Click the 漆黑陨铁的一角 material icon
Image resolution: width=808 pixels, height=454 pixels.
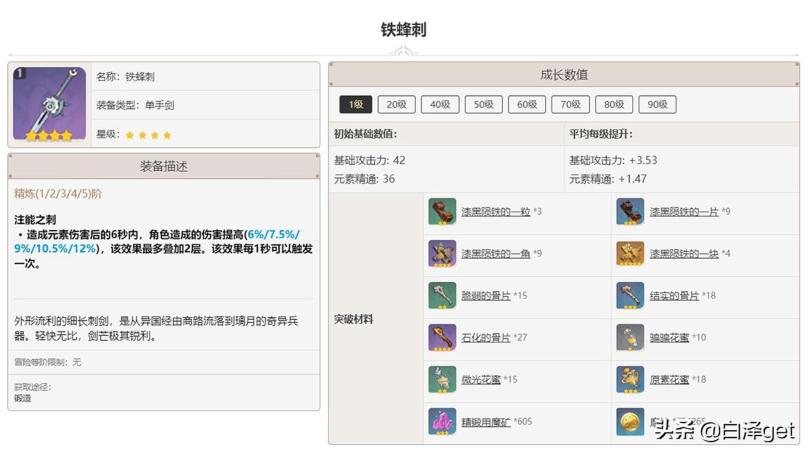tap(442, 254)
